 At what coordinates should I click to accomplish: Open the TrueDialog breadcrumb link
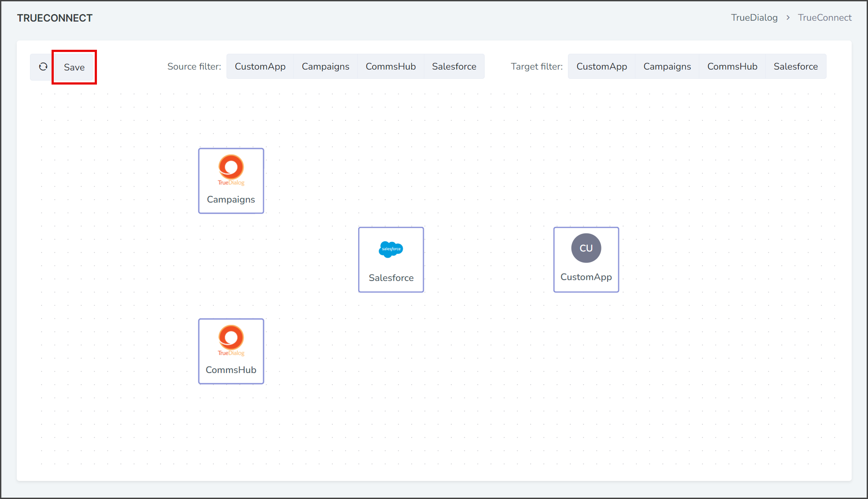click(754, 18)
